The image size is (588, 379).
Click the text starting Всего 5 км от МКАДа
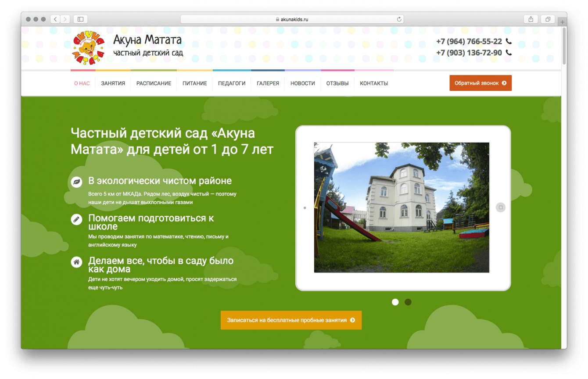(x=162, y=198)
